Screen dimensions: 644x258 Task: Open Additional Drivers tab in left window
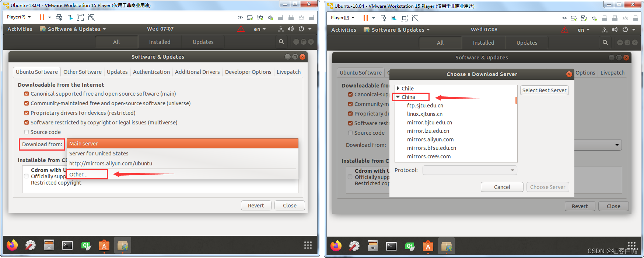(x=197, y=72)
